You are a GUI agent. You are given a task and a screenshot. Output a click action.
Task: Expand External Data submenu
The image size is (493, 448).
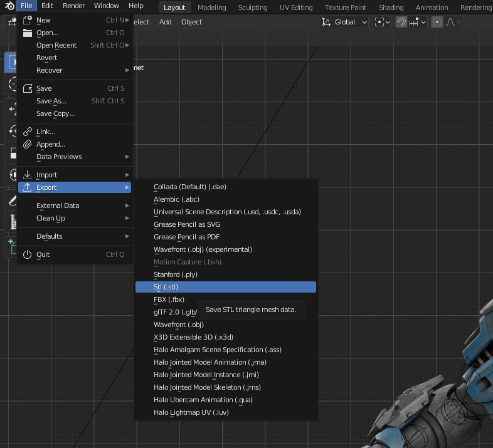(x=75, y=206)
